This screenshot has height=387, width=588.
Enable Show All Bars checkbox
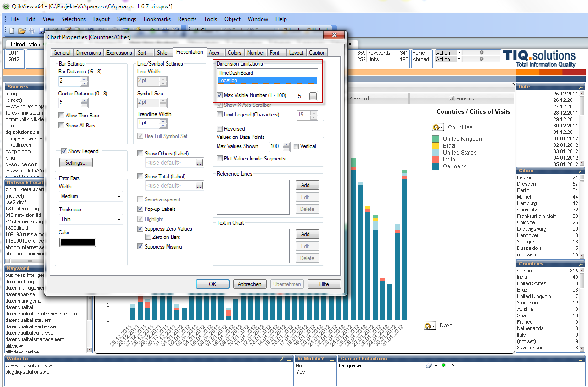(62, 126)
